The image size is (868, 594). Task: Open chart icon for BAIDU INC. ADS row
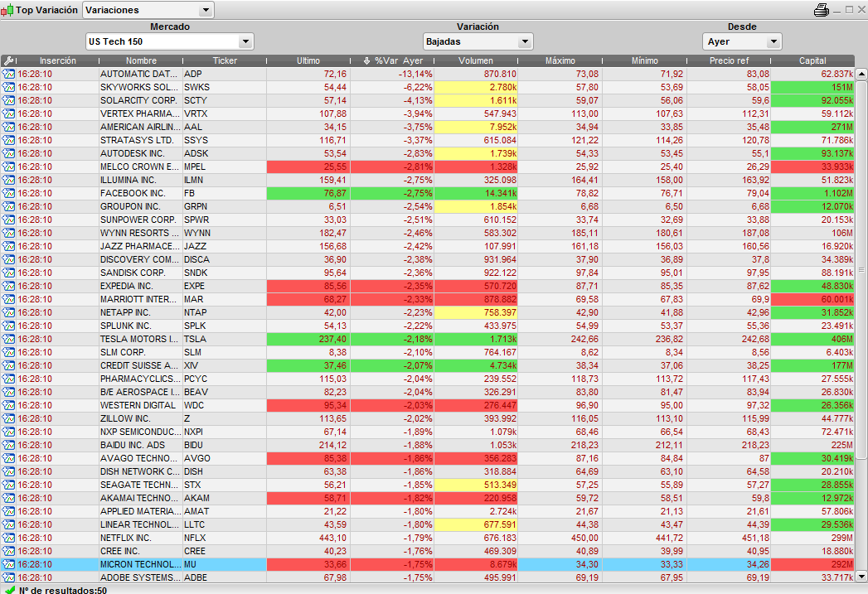pyautogui.click(x=8, y=445)
